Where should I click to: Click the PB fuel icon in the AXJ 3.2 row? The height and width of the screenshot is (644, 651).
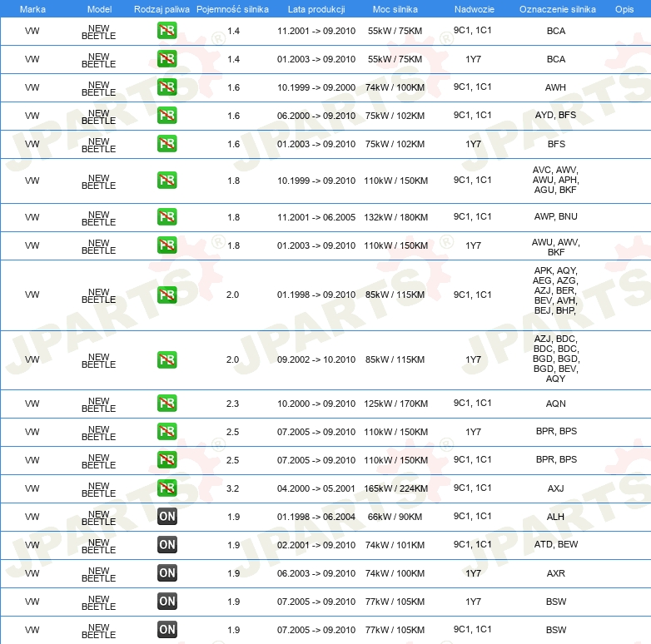[166, 488]
